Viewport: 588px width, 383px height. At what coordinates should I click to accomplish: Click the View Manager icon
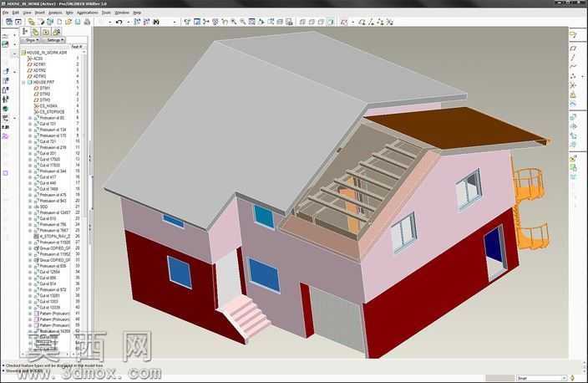point(289,22)
